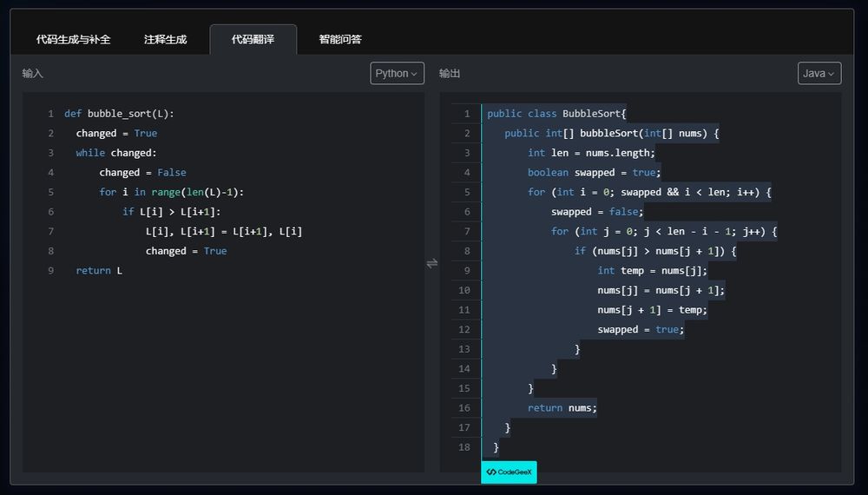Click output line 'int len = nums.length;'
The image size is (868, 495).
pos(591,153)
